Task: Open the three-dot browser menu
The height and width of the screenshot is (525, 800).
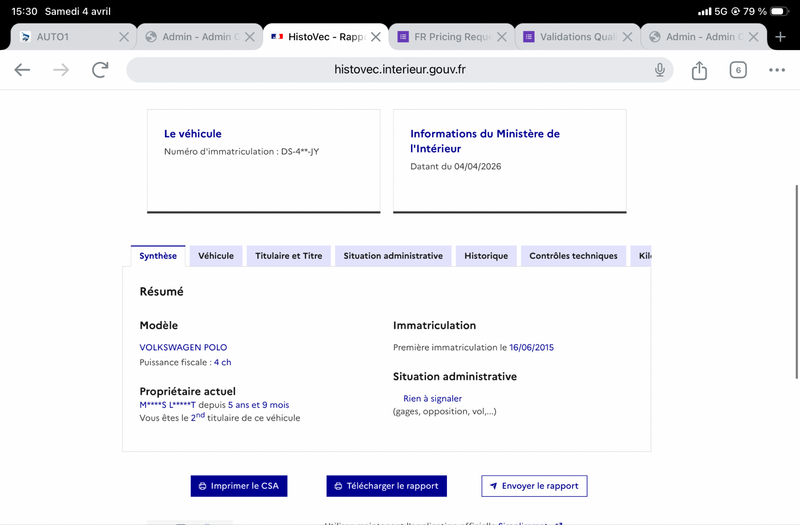Action: pos(777,70)
